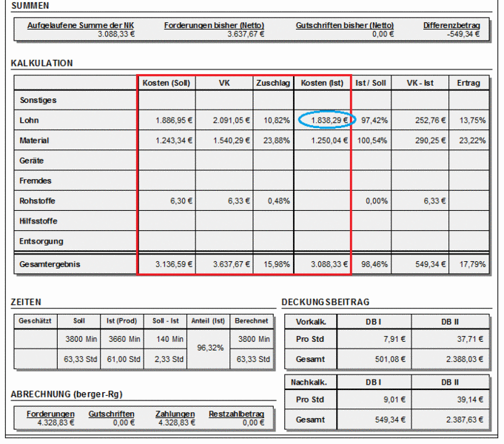Select the 'Ertrag' column header
This screenshot has height=444, width=504.
pos(468,83)
